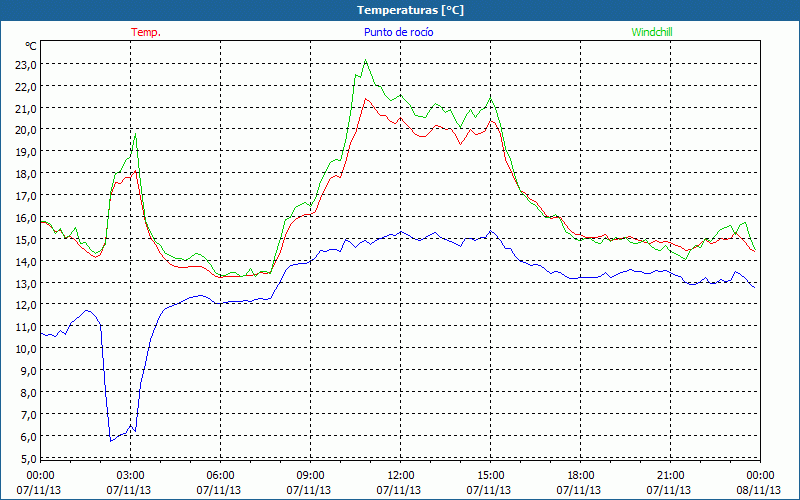Click the 20,0 y-axis value
The height and width of the screenshot is (500, 800).
click(27, 130)
